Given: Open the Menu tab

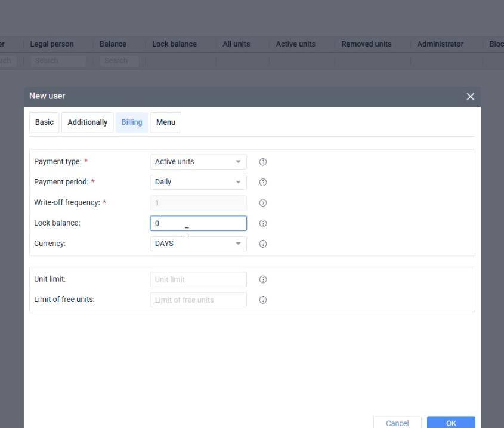Looking at the screenshot, I should point(166,122).
